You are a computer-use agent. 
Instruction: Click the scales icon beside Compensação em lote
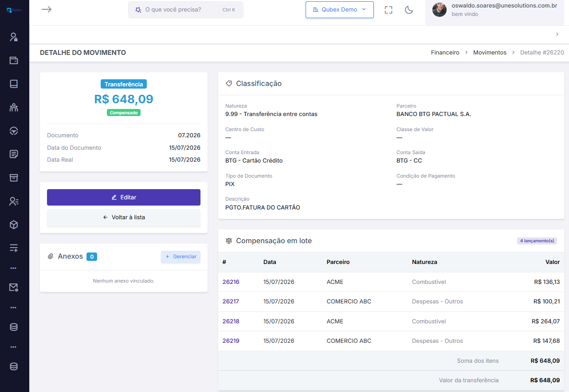click(x=229, y=241)
